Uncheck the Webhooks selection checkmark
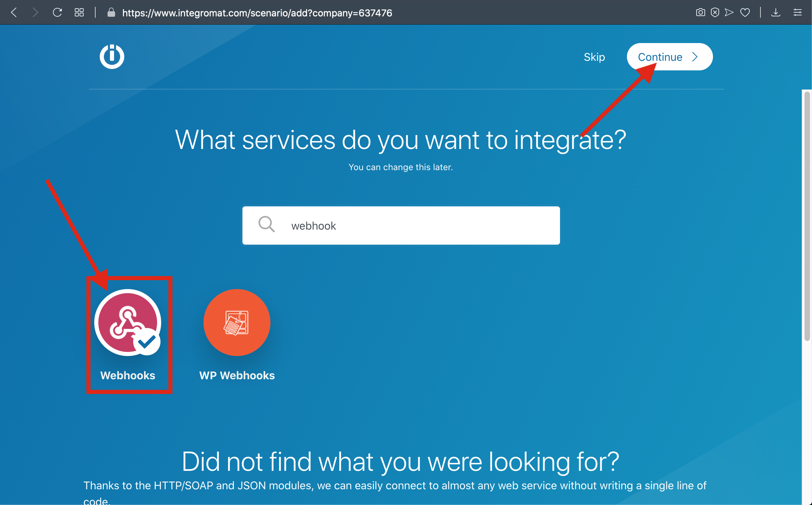The width and height of the screenshot is (812, 505). pyautogui.click(x=147, y=342)
